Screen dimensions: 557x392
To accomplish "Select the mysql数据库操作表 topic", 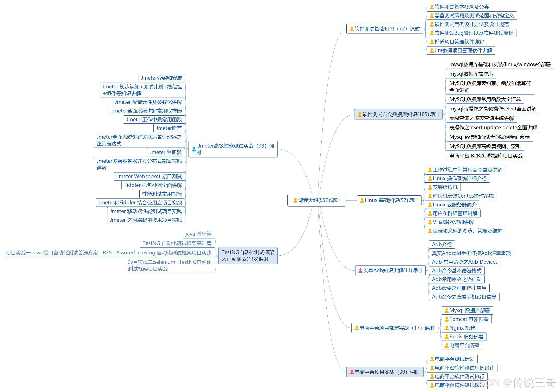I will (471, 74).
